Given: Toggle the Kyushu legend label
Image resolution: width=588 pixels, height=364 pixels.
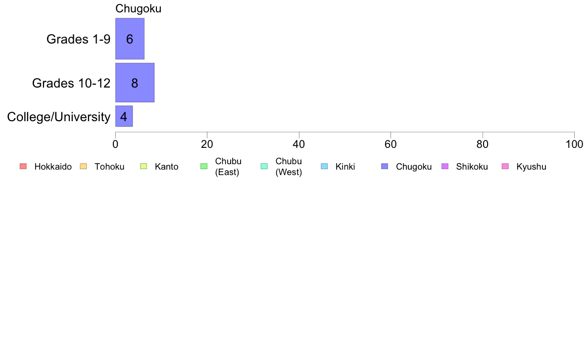Looking at the screenshot, I should [x=531, y=167].
